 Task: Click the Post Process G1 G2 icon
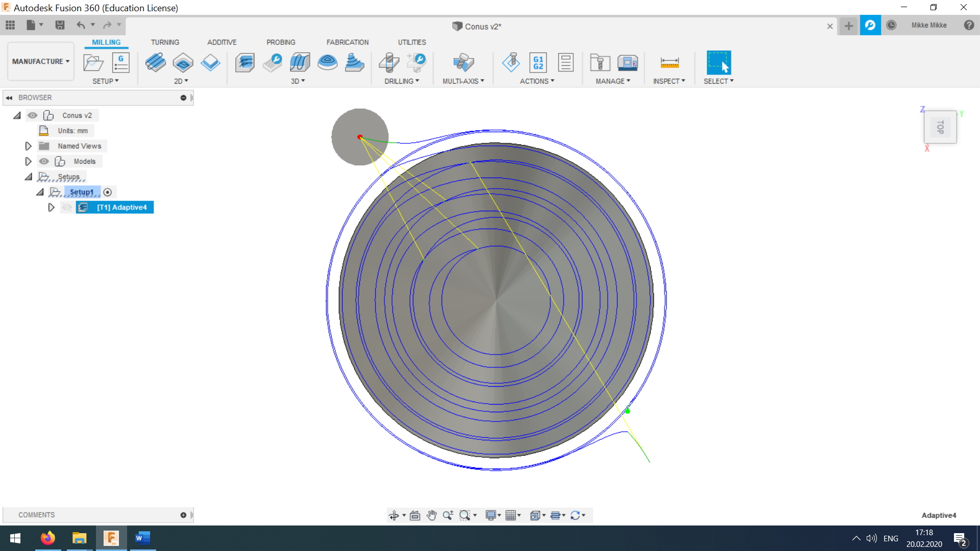[x=538, y=63]
